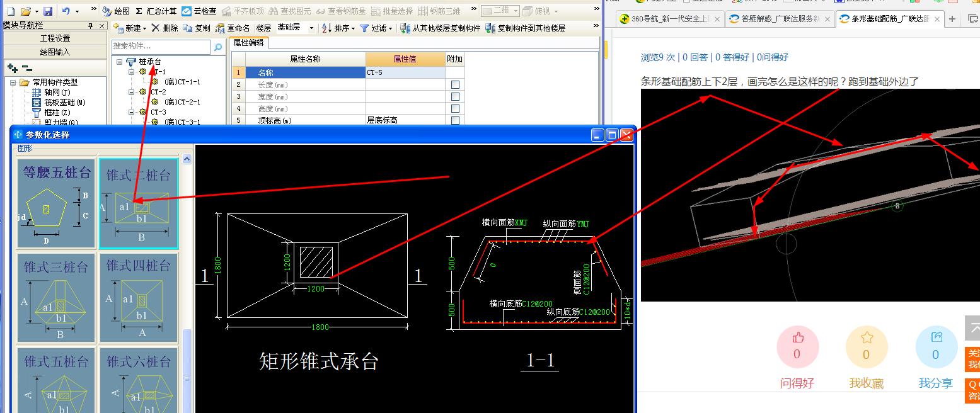
Task: Click 查找图元 find element tool
Action: 289,11
